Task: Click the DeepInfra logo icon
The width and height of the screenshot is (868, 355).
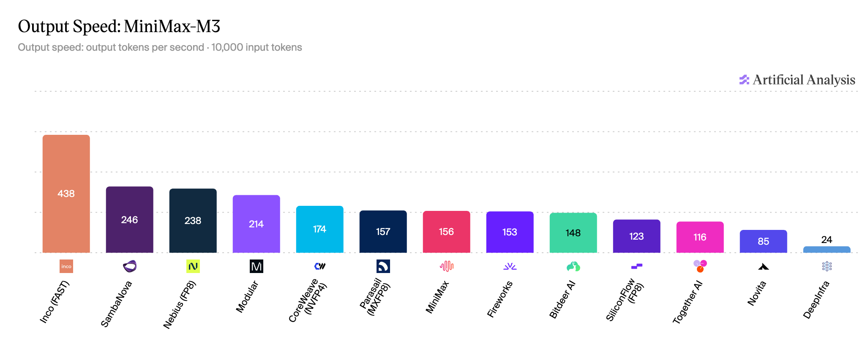Action: 827,266
